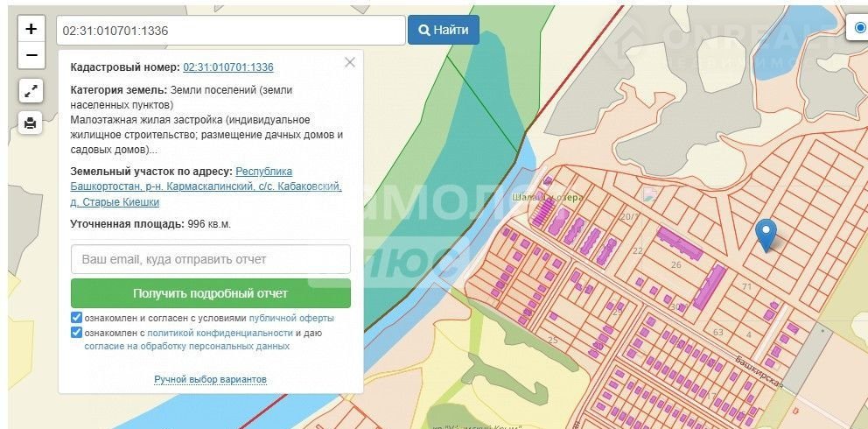The height and width of the screenshot is (429, 868).
Task: Click Ручной выбор вариантов link
Action: tap(210, 379)
